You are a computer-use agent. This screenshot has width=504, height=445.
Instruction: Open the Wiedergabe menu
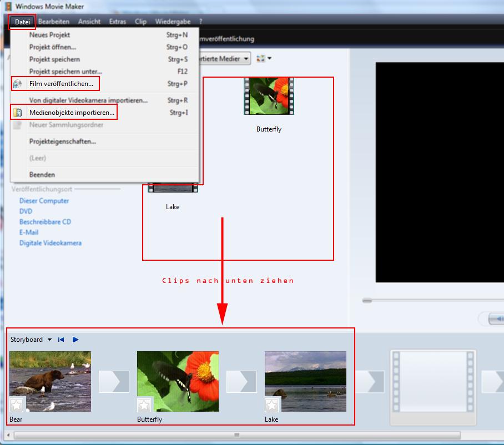[173, 22]
